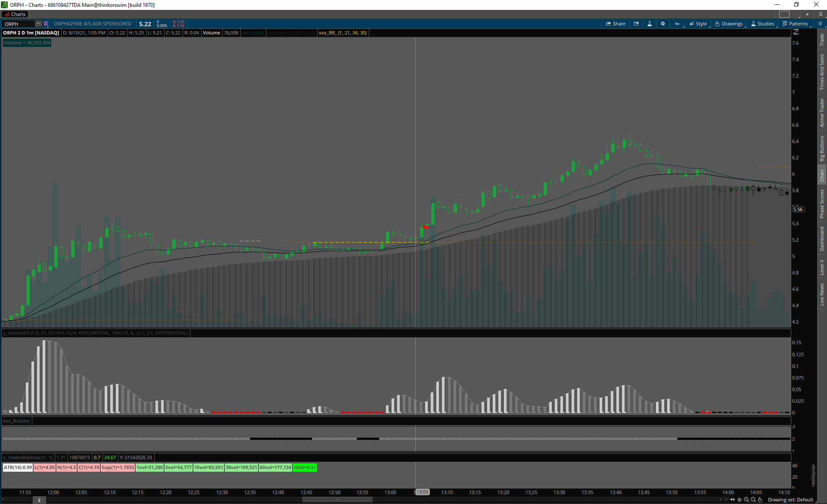The width and height of the screenshot is (827, 504).
Task: Open the Drawings menu
Action: (729, 24)
